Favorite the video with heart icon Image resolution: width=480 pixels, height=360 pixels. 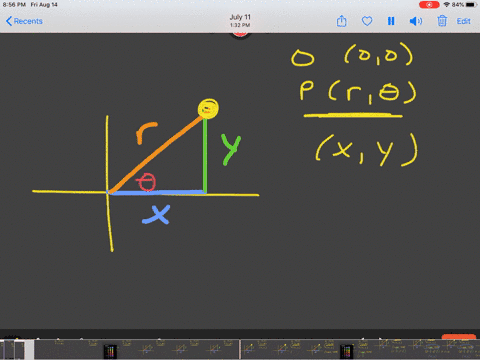367,21
